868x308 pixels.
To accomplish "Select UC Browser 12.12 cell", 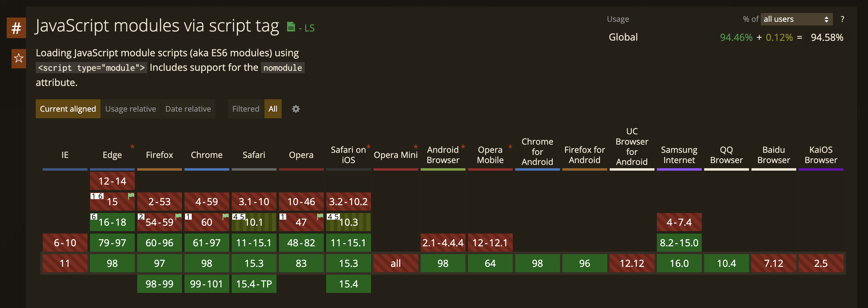I will (x=632, y=263).
